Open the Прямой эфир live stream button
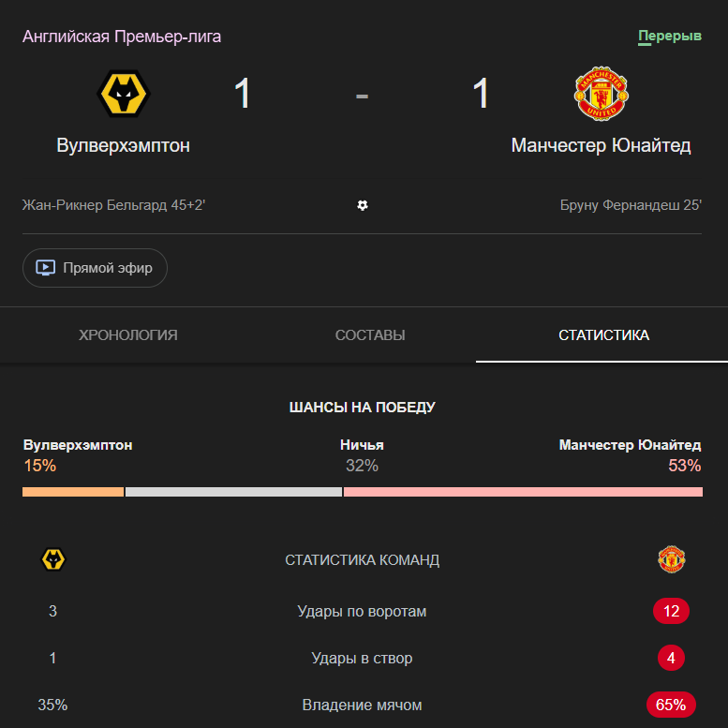 pos(95,268)
